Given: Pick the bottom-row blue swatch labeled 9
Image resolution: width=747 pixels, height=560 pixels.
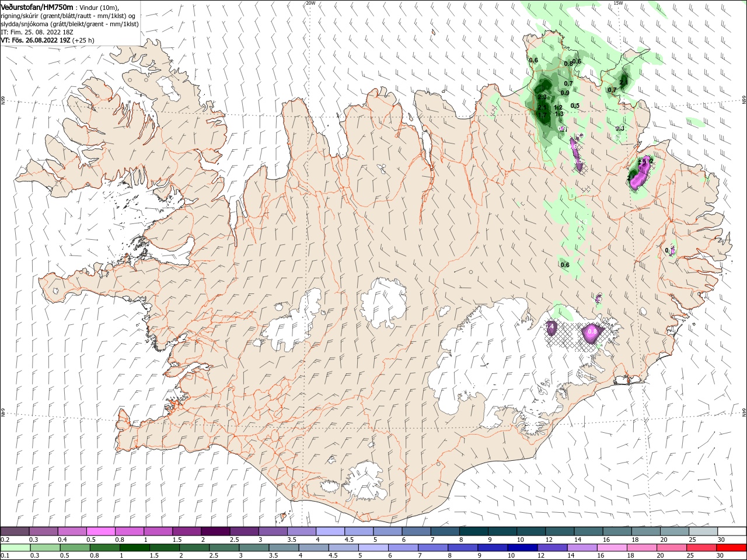Looking at the screenshot, I should [x=493, y=548].
